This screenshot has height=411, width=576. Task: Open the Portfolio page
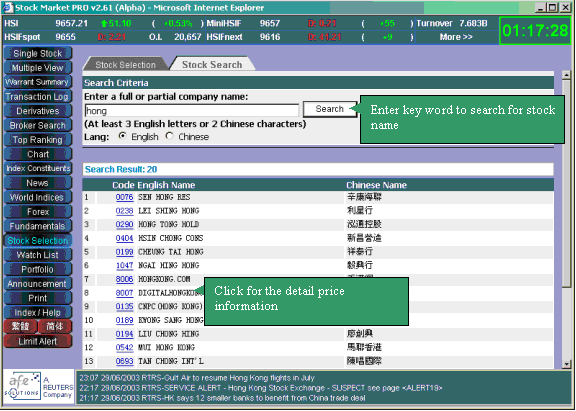[37, 269]
